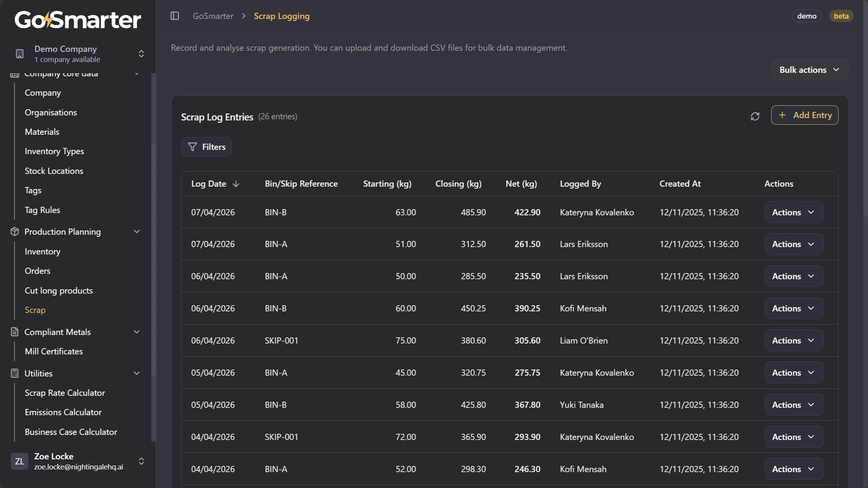Viewport: 868px width, 488px height.
Task: Expand the company switcher for Demo Company
Action: pos(141,53)
